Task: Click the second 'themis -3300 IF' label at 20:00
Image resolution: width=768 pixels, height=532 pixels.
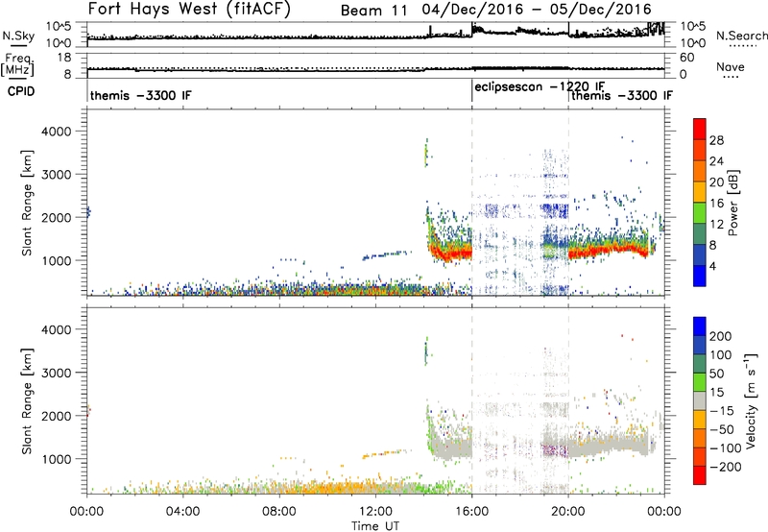Action: click(x=622, y=95)
